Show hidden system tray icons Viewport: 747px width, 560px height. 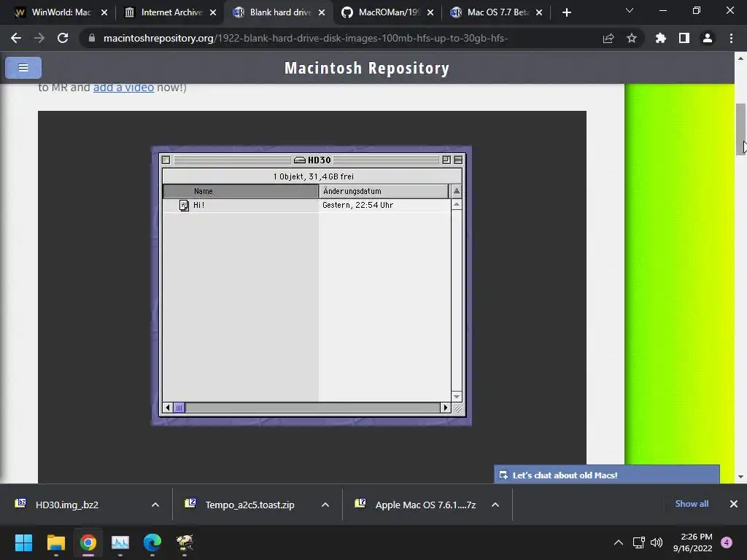point(619,542)
